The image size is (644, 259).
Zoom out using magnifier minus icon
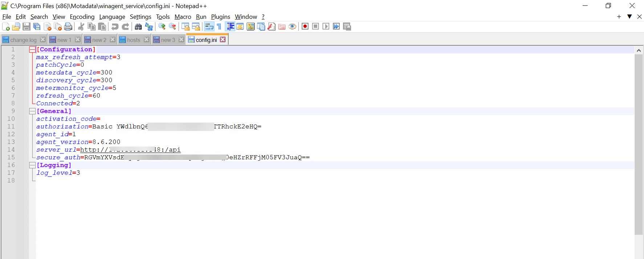coord(172,26)
